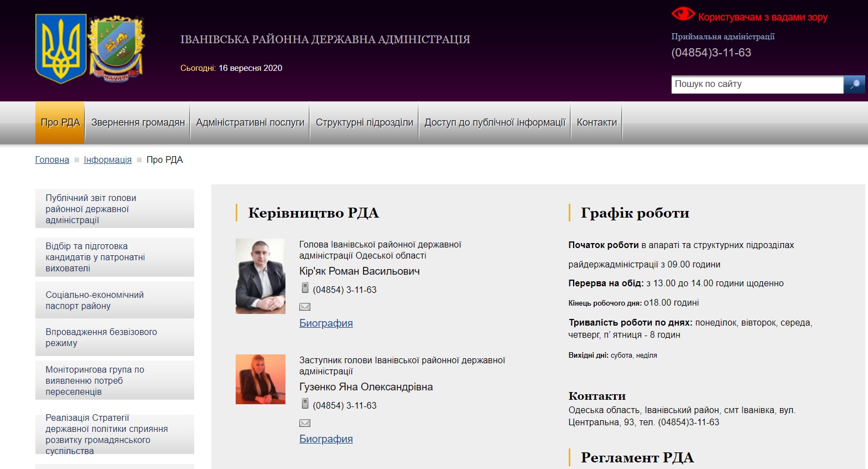
Task: Click the red eye accessibility icon
Action: (x=683, y=14)
